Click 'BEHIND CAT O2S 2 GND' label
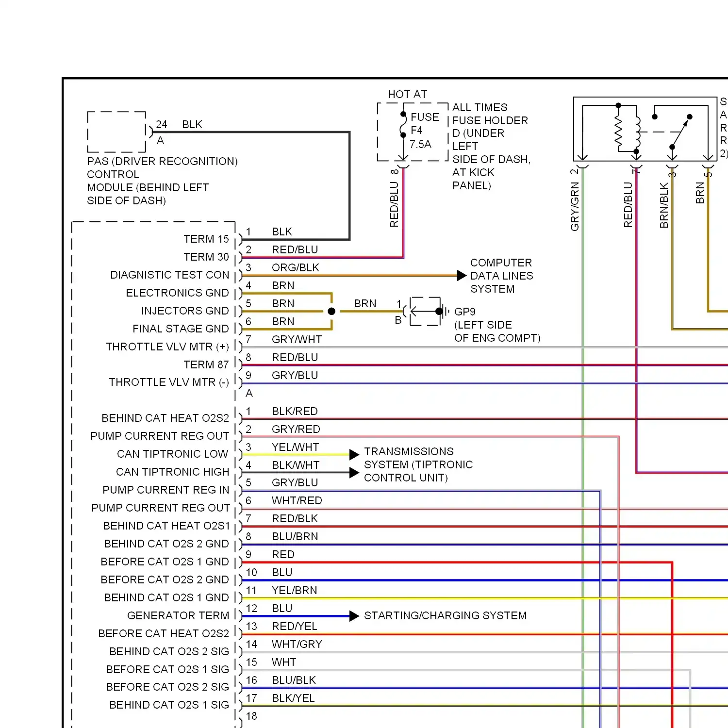This screenshot has width=728, height=728. pos(166,544)
